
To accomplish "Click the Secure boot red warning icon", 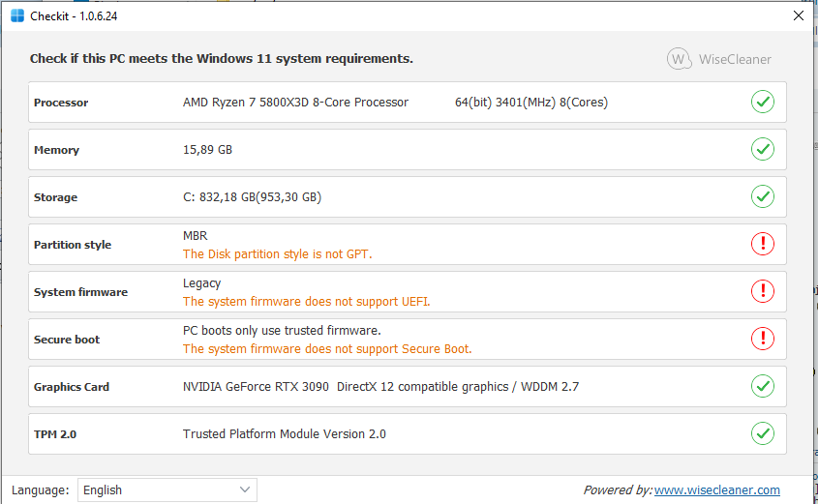I will 763,339.
